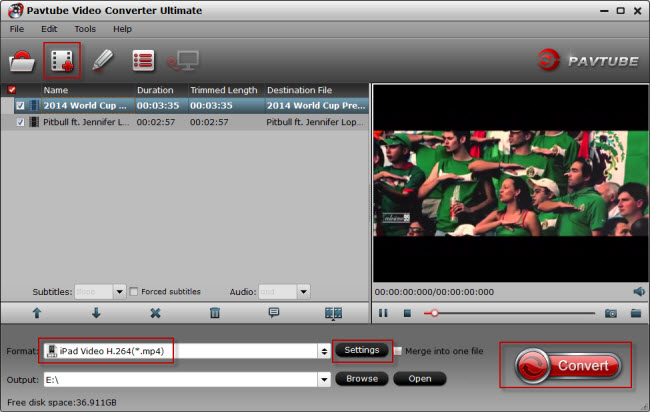Screen dimensions: 650x412
Task: Move selected item up with arrow icon
Action: (38, 313)
